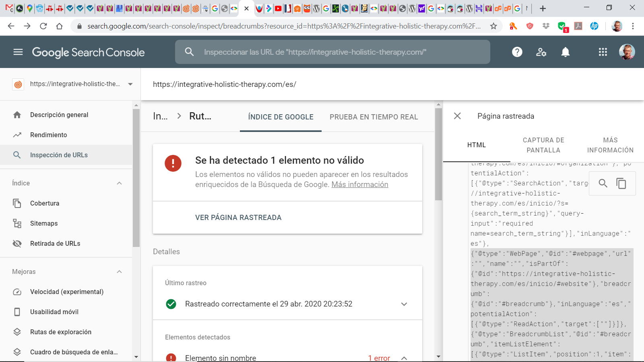Click the main content scrollbar
Image resolution: width=644 pixels, height=362 pixels.
click(x=438, y=154)
